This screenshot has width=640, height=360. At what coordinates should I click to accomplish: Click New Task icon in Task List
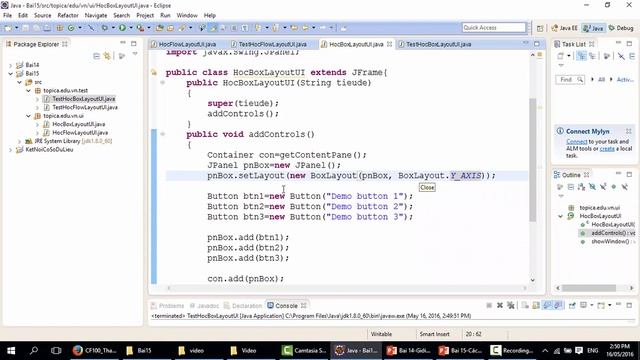[560, 56]
